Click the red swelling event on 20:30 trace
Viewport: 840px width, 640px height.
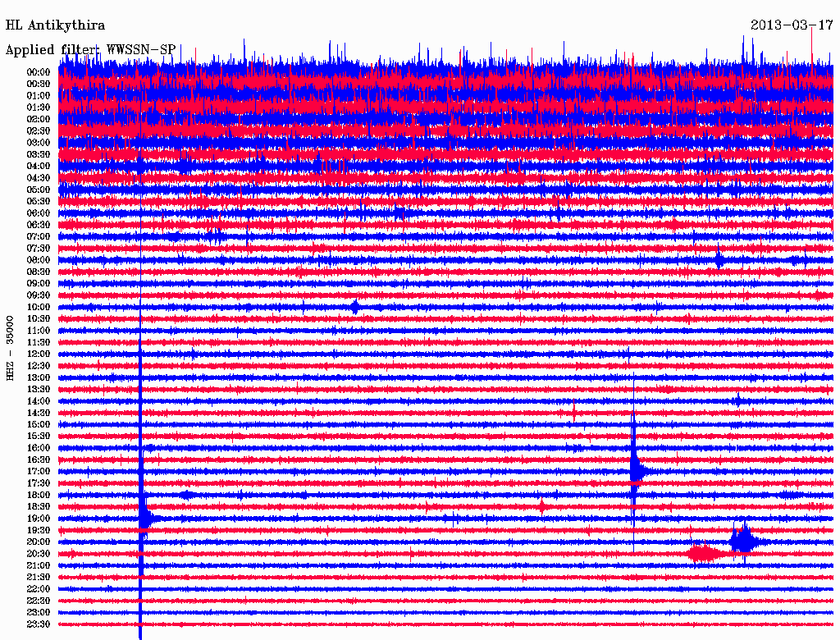[x=705, y=553]
